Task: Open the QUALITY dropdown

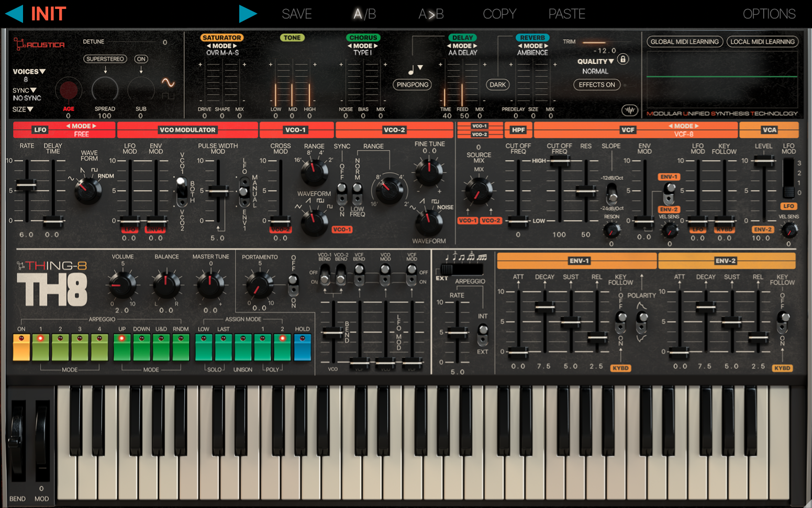Action: 596,61
